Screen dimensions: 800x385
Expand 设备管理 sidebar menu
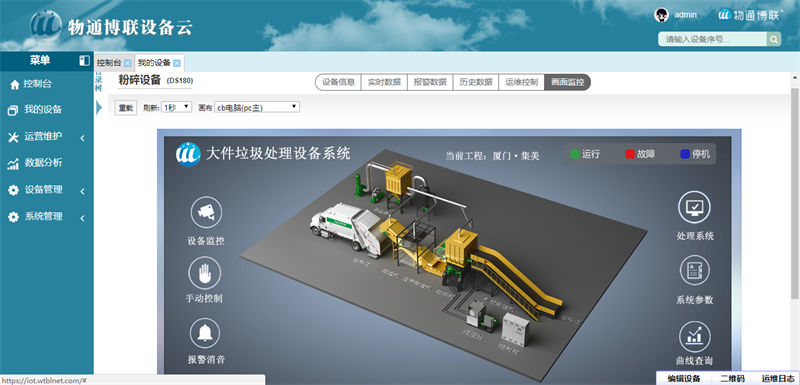47,190
